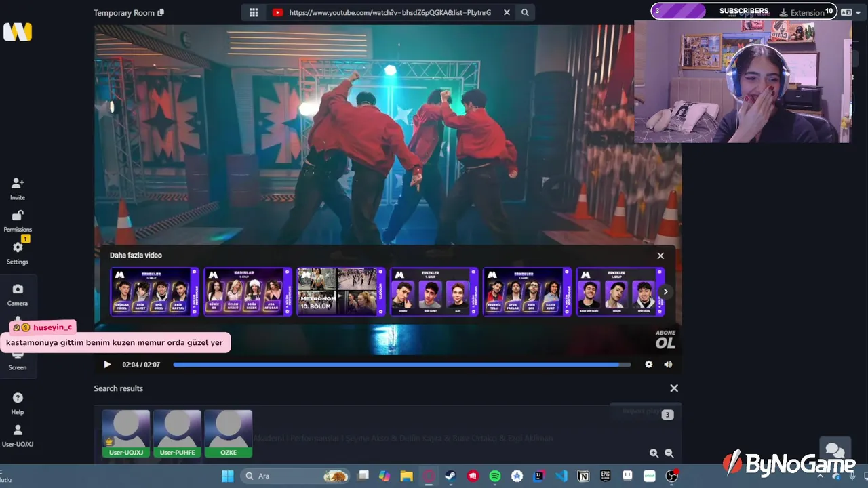Screen dimensions: 868x488
Task: Click the Watch2Gether logo
Action: click(x=18, y=32)
